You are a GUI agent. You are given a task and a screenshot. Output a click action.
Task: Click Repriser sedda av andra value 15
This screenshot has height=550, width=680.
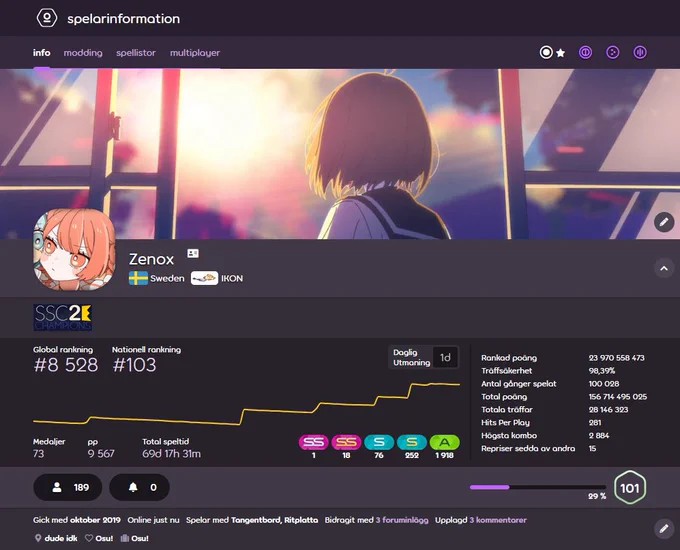pyautogui.click(x=592, y=449)
